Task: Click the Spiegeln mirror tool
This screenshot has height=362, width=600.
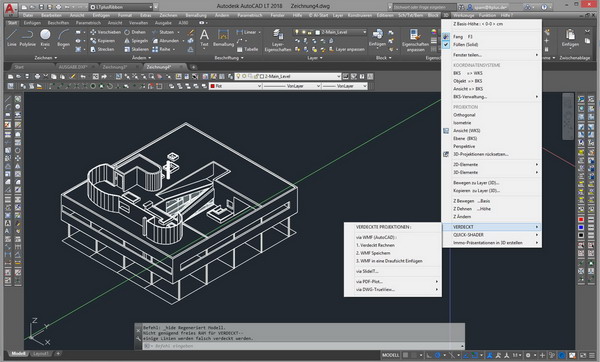Action: [x=136, y=41]
